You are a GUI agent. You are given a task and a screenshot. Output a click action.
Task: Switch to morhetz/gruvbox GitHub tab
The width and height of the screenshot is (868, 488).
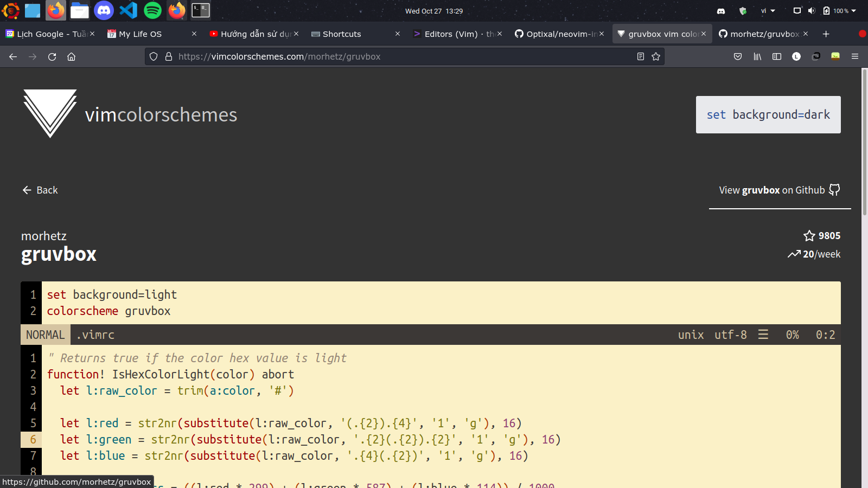(x=763, y=34)
